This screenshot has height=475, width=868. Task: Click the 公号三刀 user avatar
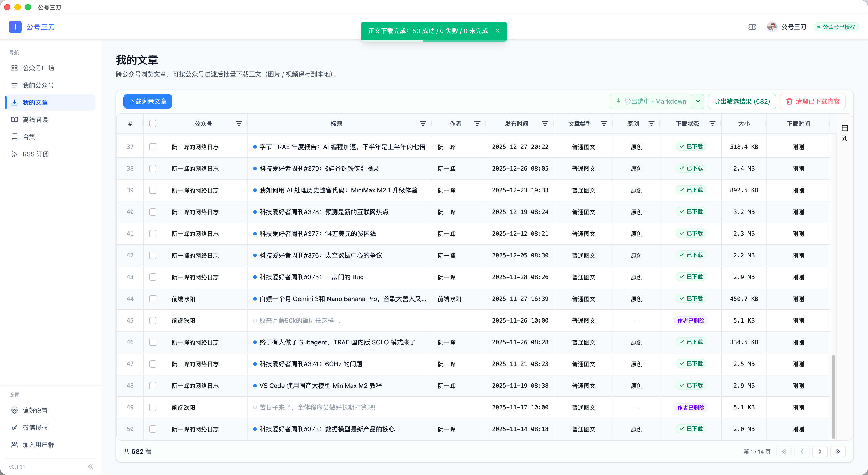click(772, 27)
